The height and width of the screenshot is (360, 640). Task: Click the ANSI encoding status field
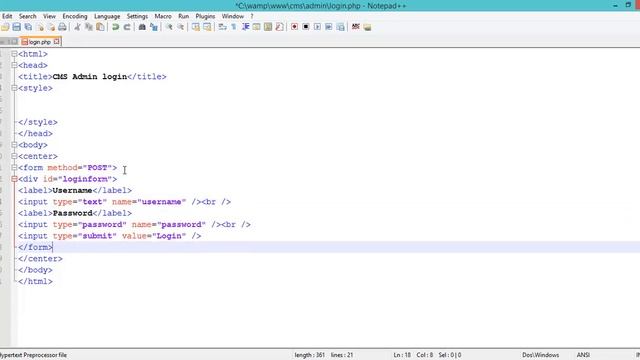[583, 355]
